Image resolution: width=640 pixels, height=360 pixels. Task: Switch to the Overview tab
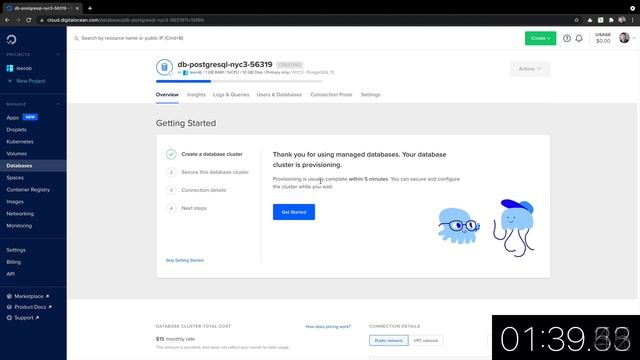click(167, 95)
